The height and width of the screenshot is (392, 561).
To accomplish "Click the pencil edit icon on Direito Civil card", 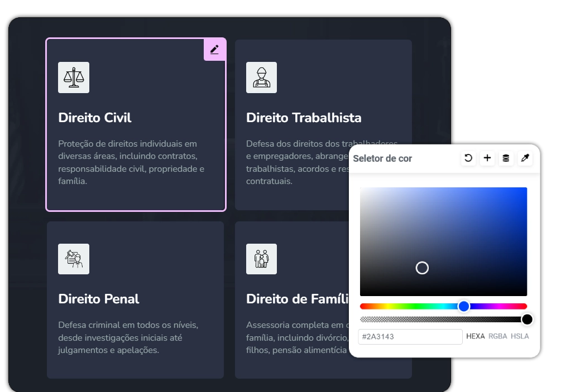I will pyautogui.click(x=214, y=50).
